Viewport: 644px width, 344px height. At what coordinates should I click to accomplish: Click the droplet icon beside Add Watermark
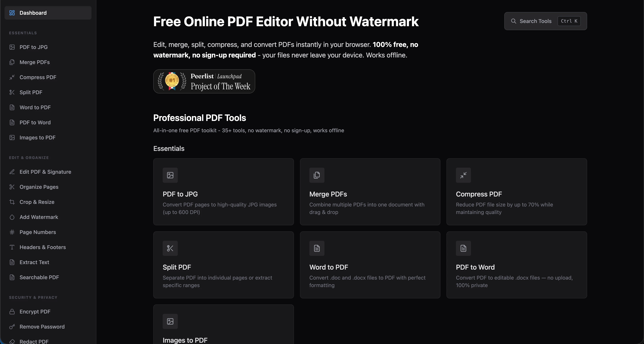[x=12, y=217]
